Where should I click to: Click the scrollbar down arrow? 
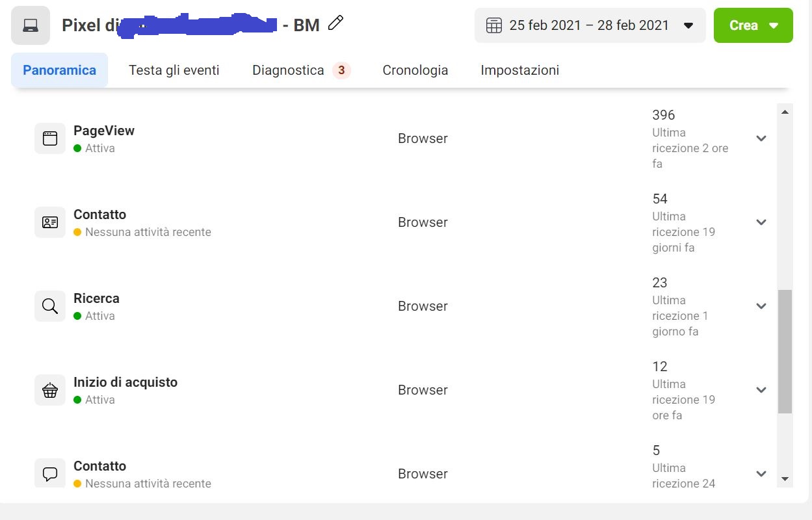785,479
